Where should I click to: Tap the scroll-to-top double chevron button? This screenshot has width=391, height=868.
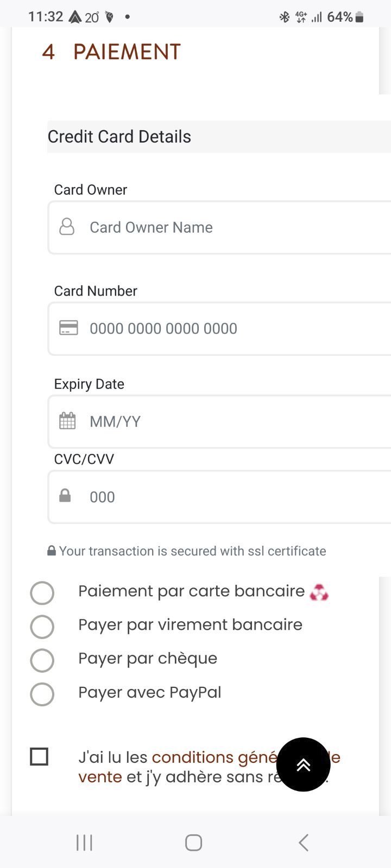(x=303, y=764)
